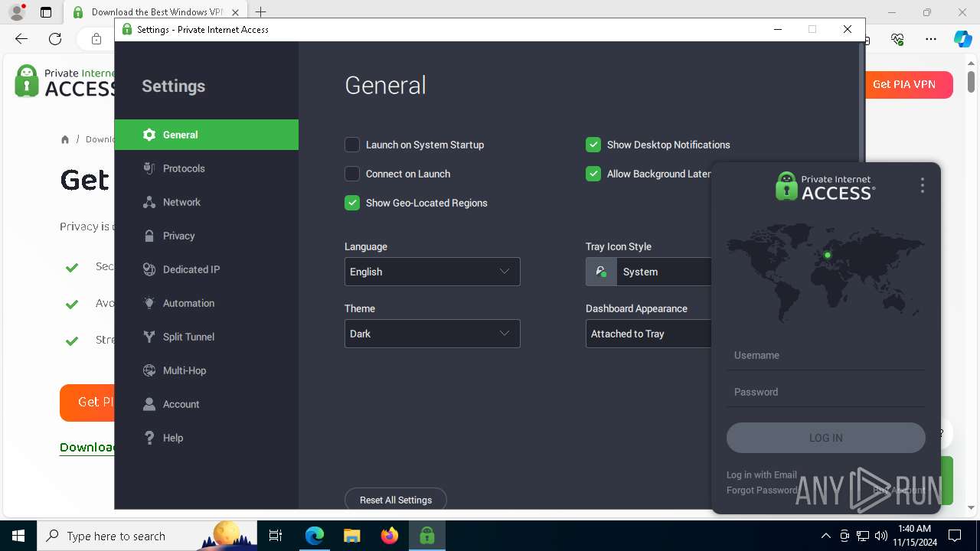980x551 pixels.
Task: Uncheck Show Desktop Notifications
Action: (593, 145)
